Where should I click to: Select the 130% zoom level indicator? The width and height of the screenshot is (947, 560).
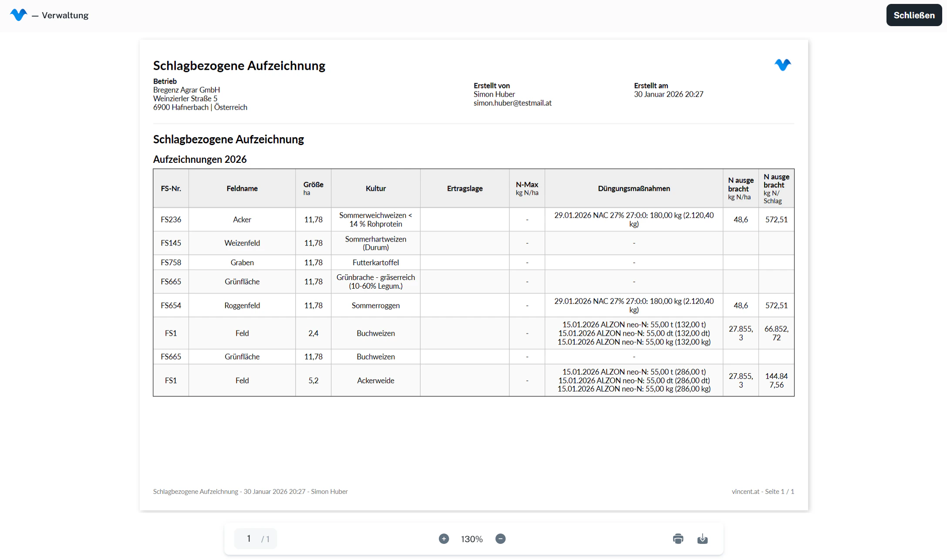472,539
